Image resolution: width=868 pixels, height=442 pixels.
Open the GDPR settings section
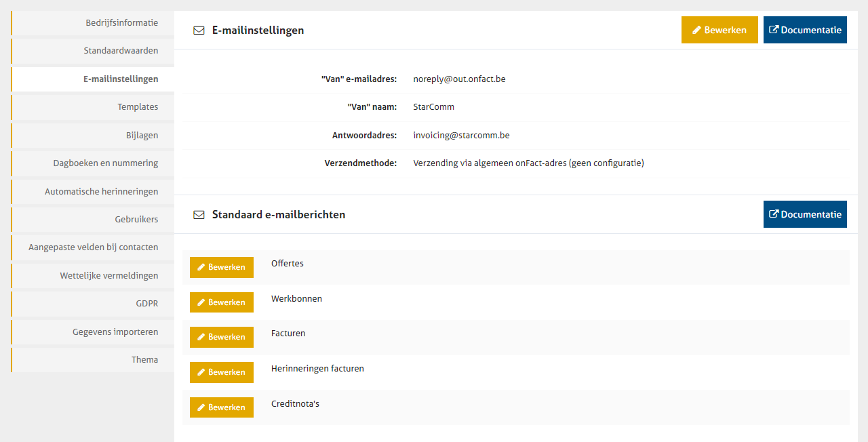coord(146,304)
